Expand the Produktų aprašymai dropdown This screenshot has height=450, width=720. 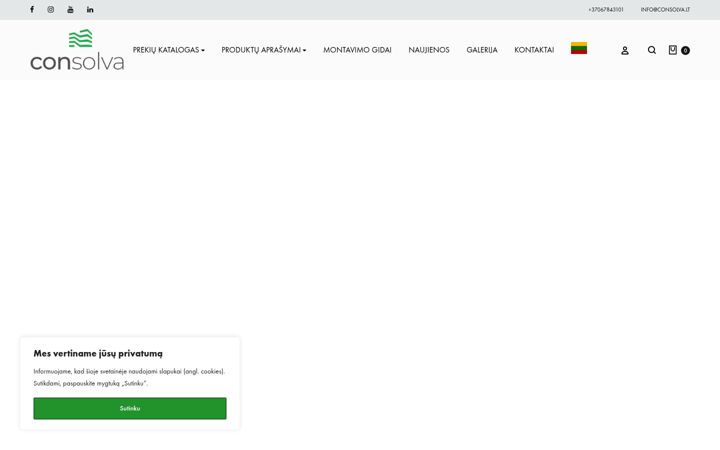pos(264,50)
